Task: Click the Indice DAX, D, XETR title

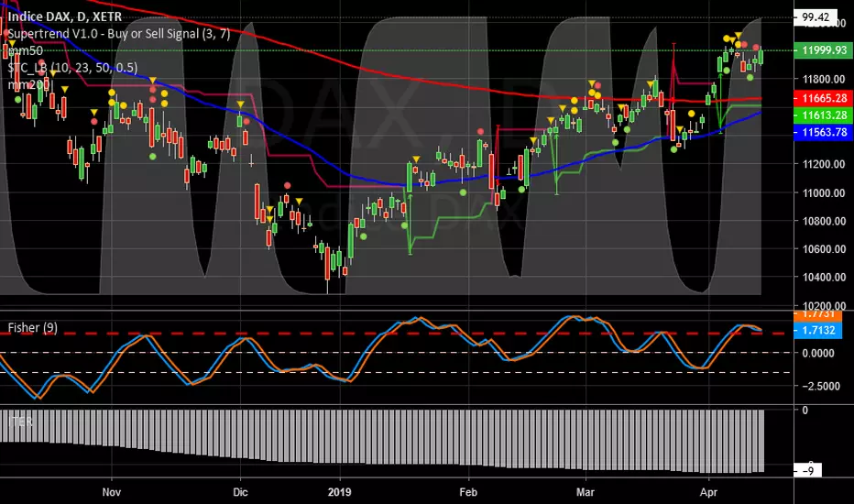Action: [64, 16]
